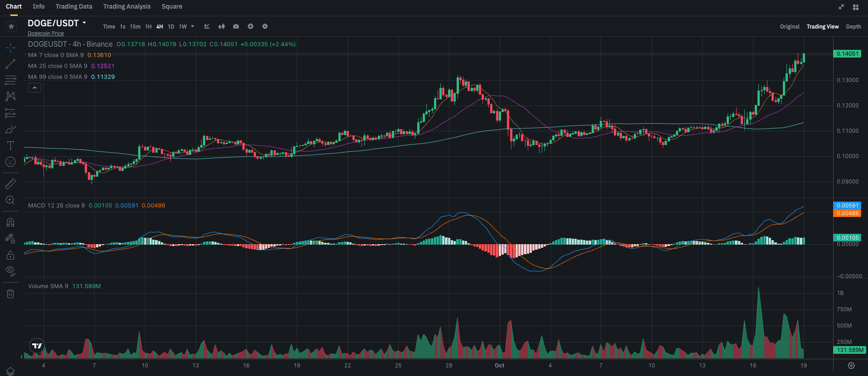Open chart settings gear in top toolbar
The width and height of the screenshot is (868, 376).
coord(265,27)
